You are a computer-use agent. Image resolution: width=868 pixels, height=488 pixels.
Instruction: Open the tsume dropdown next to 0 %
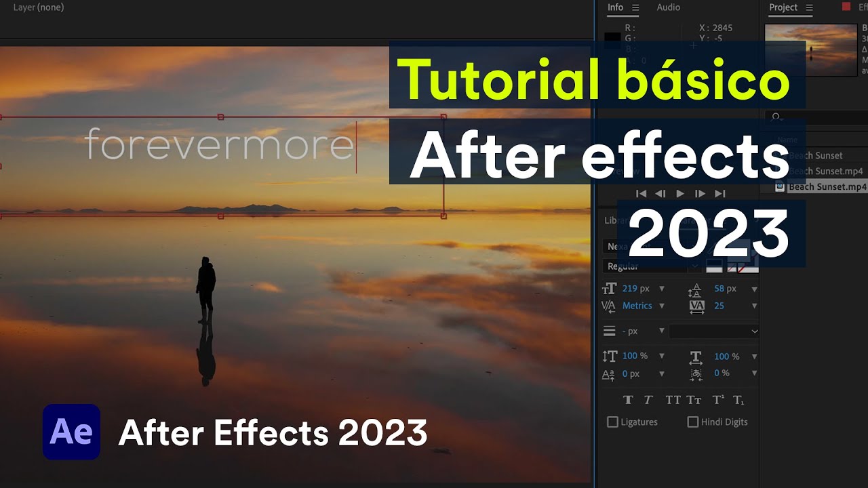[x=754, y=374]
